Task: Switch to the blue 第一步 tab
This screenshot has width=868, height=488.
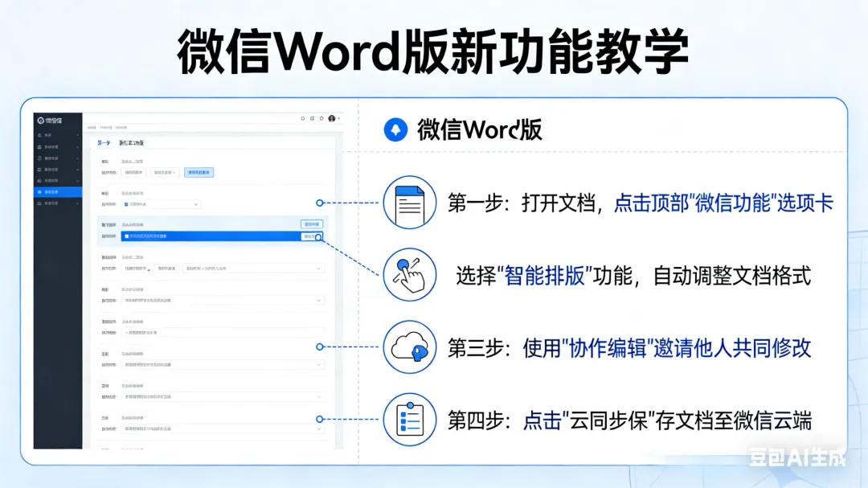Action: coord(104,143)
